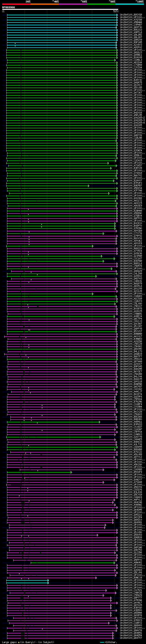Select the UniRef100_C1BLN8 label
The width and height of the screenshot is (146, 644).
pos(131,138)
